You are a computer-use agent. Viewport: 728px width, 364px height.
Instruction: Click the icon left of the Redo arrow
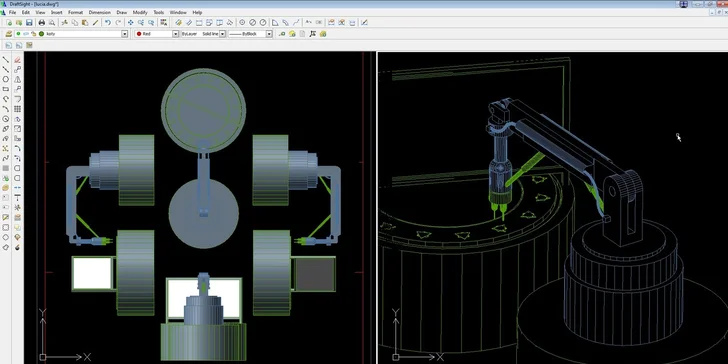pos(108,22)
